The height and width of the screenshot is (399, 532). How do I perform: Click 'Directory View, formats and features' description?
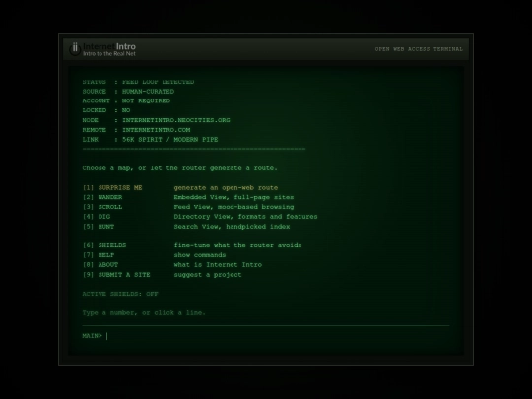coord(245,217)
